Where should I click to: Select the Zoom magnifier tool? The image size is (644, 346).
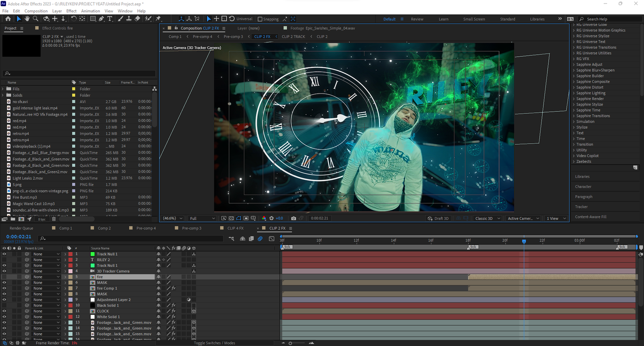[x=36, y=19]
